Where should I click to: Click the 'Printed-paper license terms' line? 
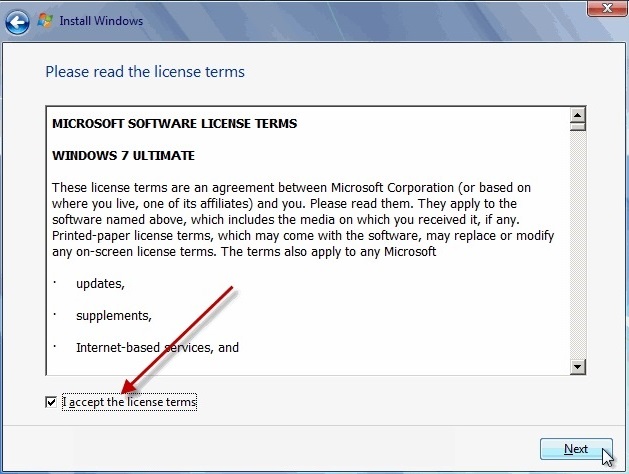tap(303, 236)
